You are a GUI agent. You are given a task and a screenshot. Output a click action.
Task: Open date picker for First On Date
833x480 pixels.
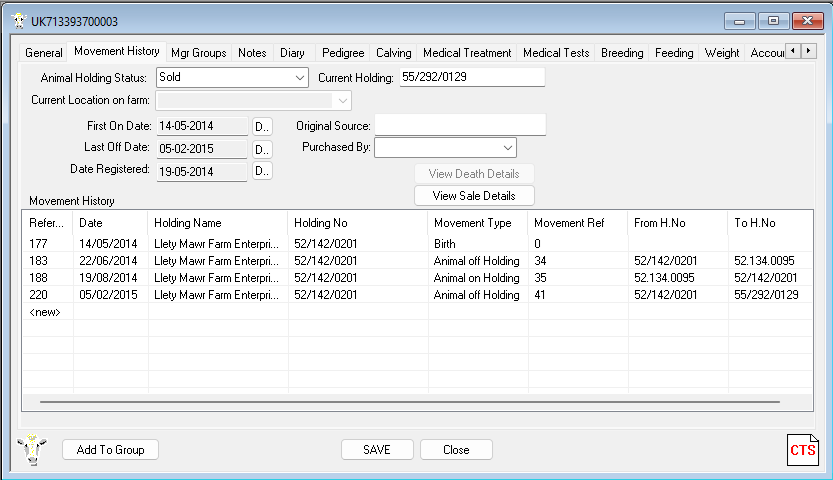(x=262, y=126)
